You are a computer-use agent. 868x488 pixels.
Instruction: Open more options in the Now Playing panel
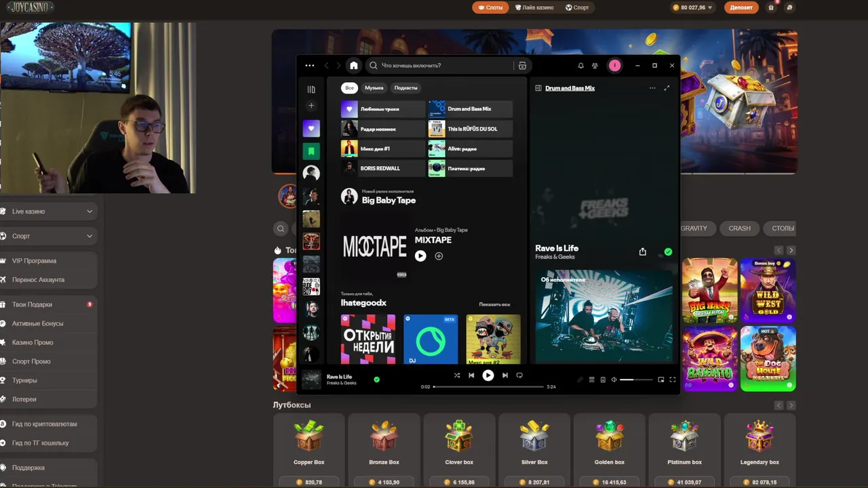652,88
